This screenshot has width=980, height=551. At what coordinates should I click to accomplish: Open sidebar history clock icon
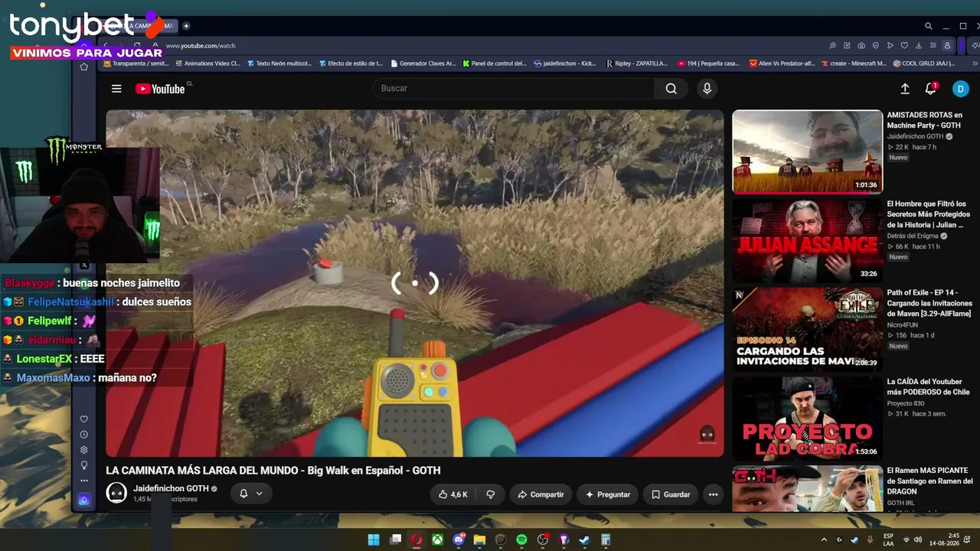pyautogui.click(x=84, y=435)
